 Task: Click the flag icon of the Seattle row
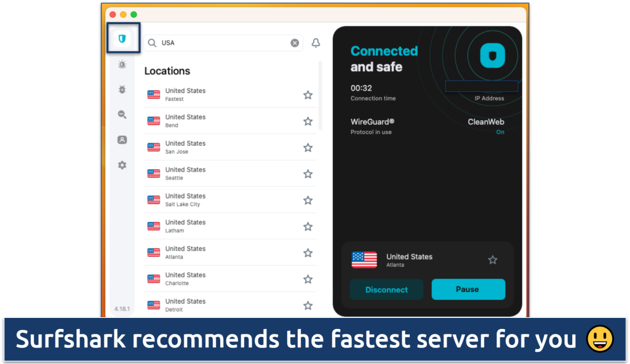pyautogui.click(x=153, y=173)
